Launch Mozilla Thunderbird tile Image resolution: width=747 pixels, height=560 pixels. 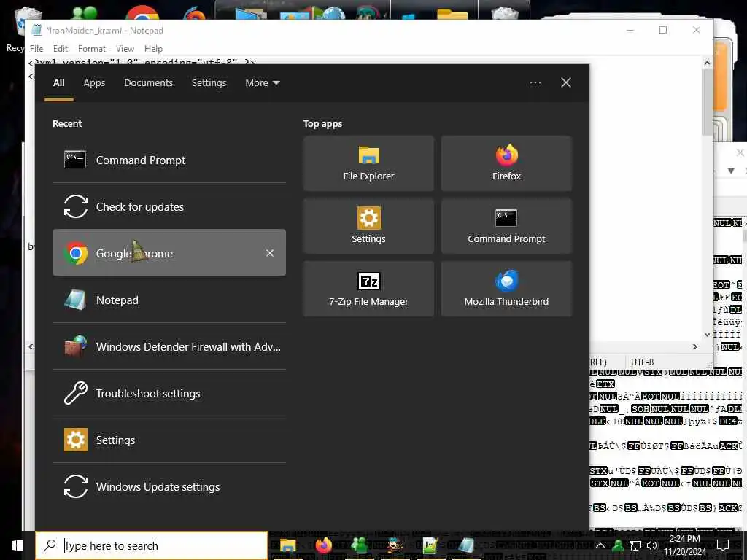pyautogui.click(x=506, y=289)
